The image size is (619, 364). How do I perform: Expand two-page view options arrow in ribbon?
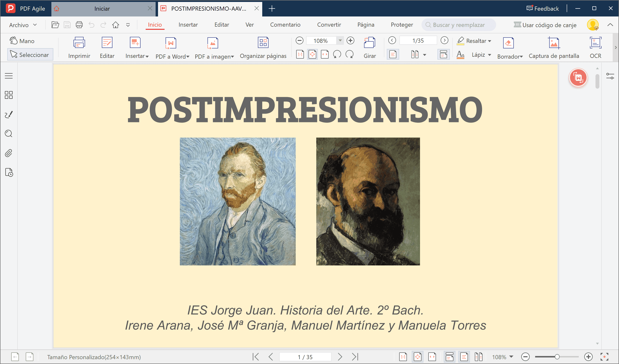click(x=424, y=55)
